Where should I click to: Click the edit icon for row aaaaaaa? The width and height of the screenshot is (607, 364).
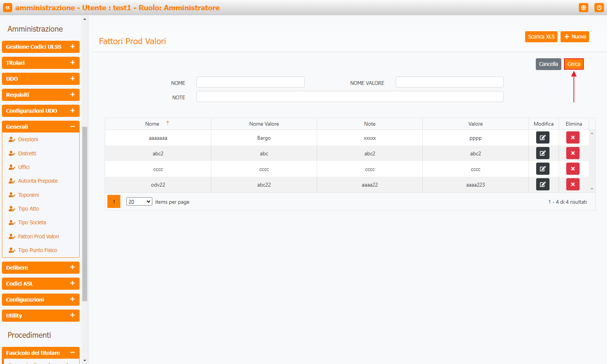pyautogui.click(x=542, y=137)
